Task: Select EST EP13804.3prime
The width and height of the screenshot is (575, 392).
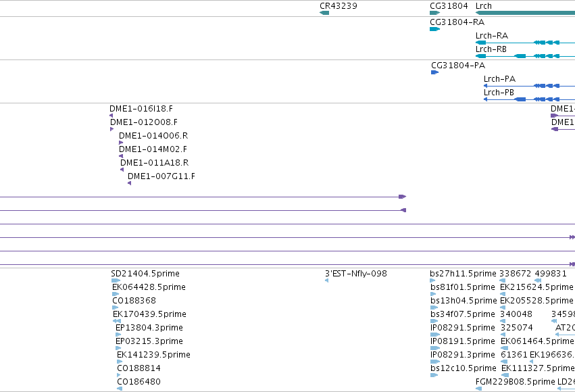Action: [149, 328]
